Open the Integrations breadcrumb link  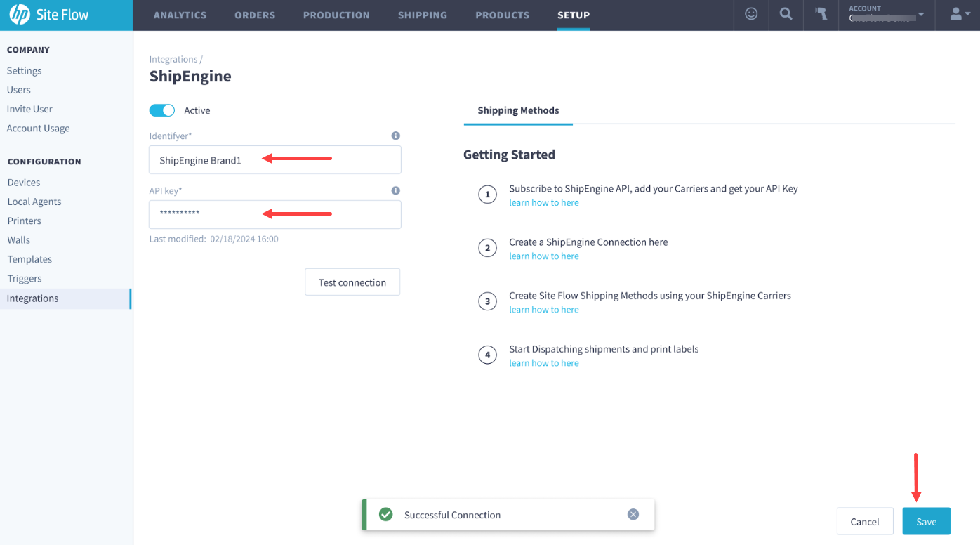tap(173, 59)
